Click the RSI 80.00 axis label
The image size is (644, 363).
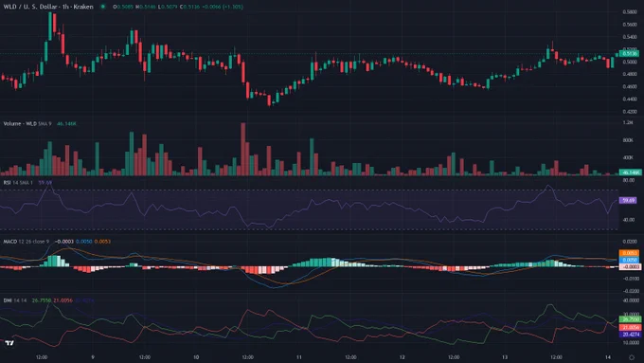tap(629, 180)
